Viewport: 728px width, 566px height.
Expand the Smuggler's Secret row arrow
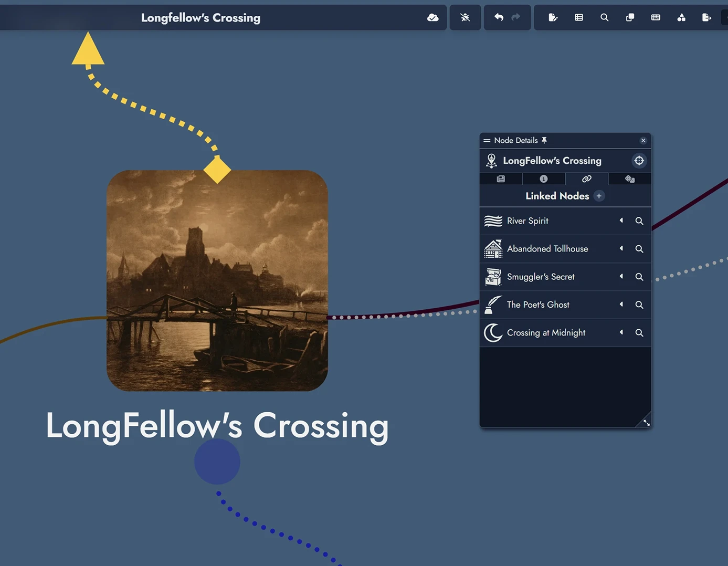(621, 276)
